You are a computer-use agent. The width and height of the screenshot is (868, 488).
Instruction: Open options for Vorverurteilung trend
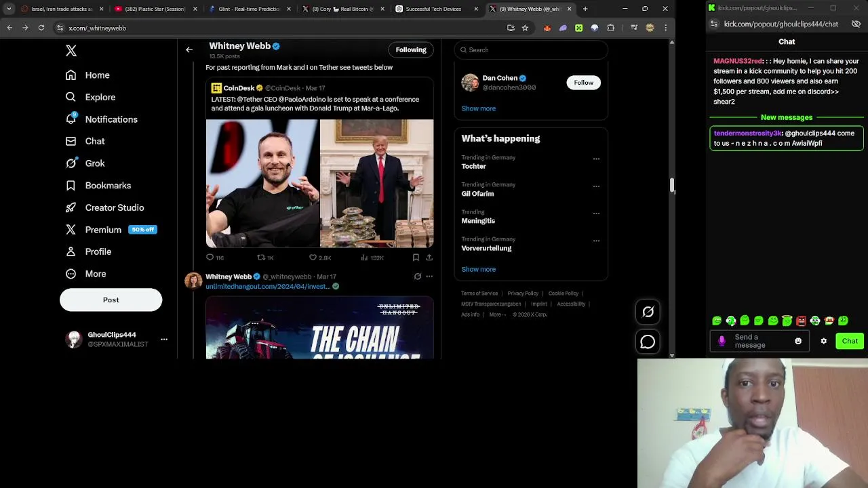point(596,240)
